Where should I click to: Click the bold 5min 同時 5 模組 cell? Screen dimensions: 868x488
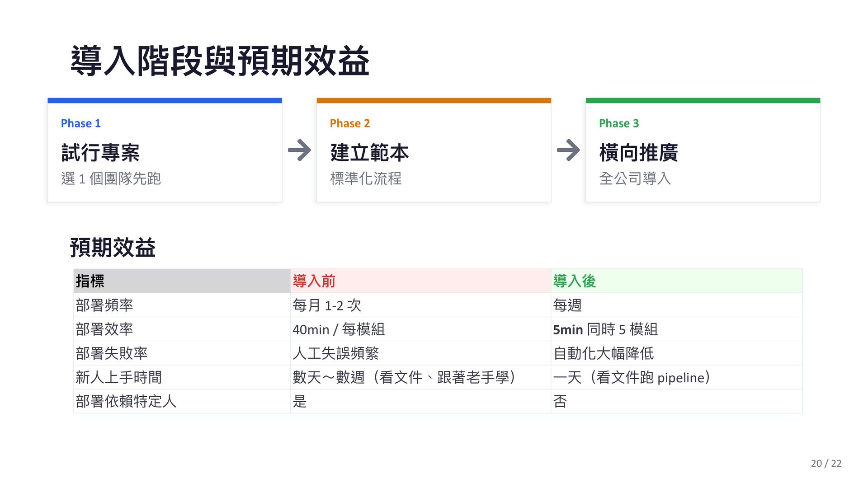[605, 329]
